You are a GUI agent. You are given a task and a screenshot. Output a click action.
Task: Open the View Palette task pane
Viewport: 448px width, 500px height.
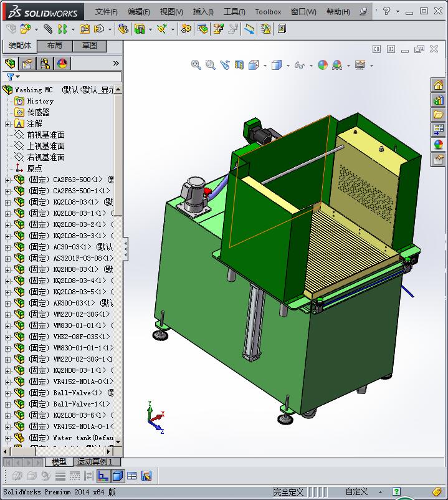point(438,129)
